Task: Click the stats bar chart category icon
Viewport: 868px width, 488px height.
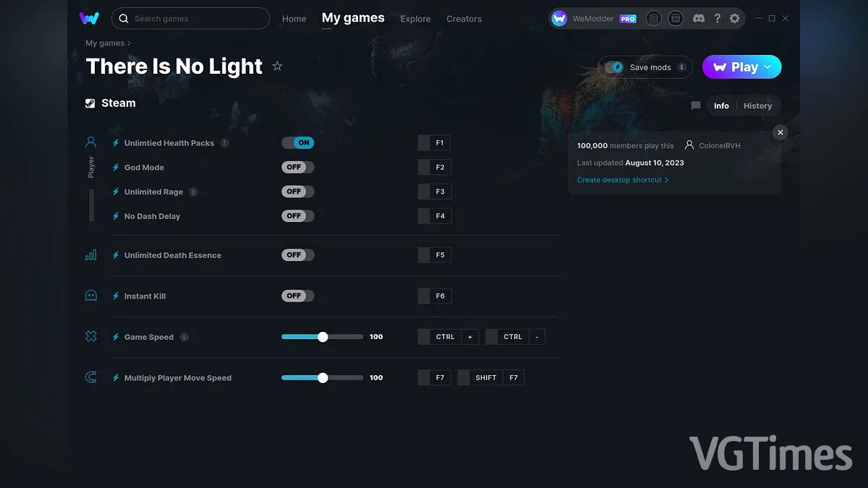Action: pos(90,254)
